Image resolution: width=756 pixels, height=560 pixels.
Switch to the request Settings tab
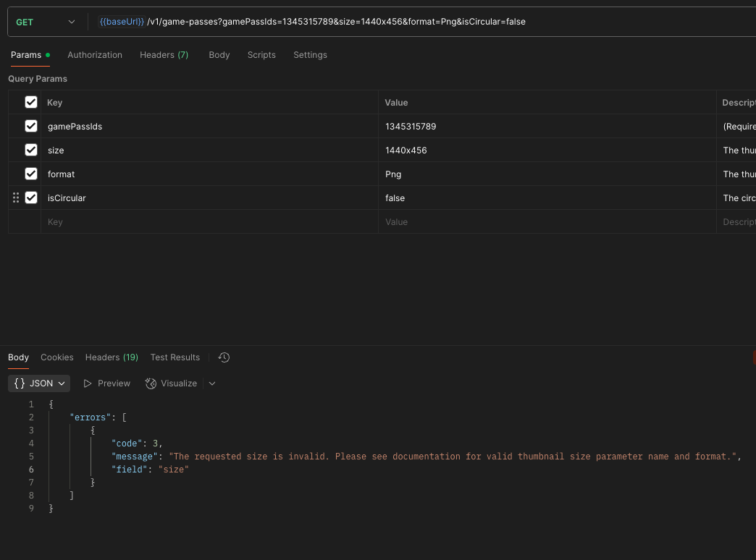310,54
